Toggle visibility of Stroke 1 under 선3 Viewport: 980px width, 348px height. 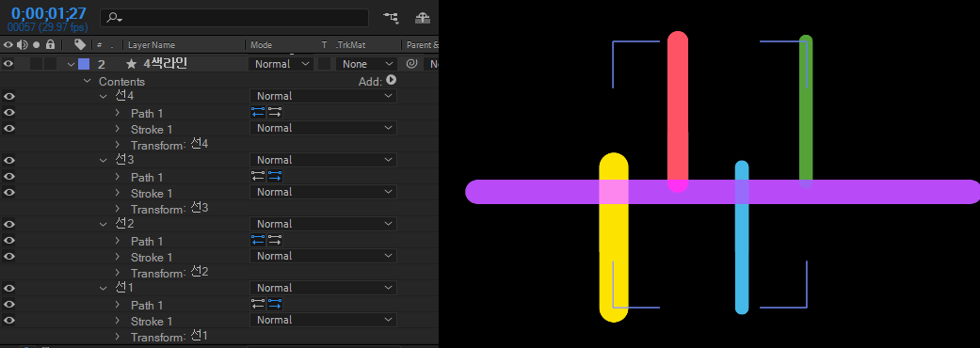pos(8,193)
